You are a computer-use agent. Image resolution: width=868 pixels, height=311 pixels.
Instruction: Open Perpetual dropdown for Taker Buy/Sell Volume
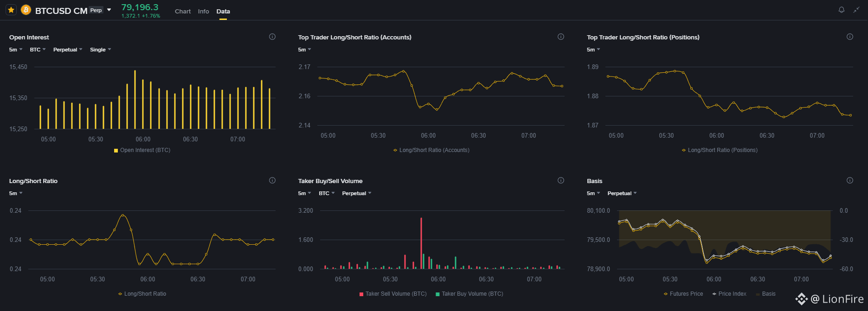pyautogui.click(x=357, y=193)
